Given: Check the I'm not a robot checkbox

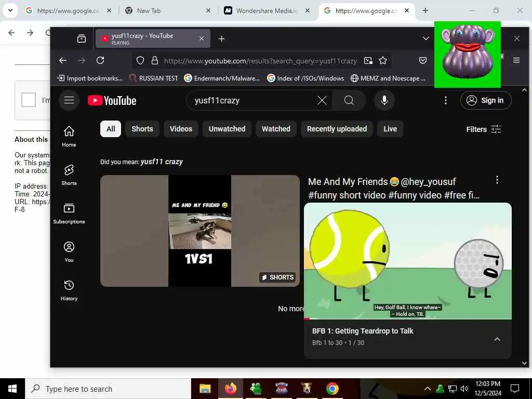Looking at the screenshot, I should click(29, 100).
